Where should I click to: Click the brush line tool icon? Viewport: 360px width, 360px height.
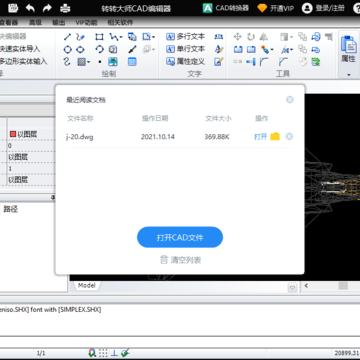coord(132,50)
